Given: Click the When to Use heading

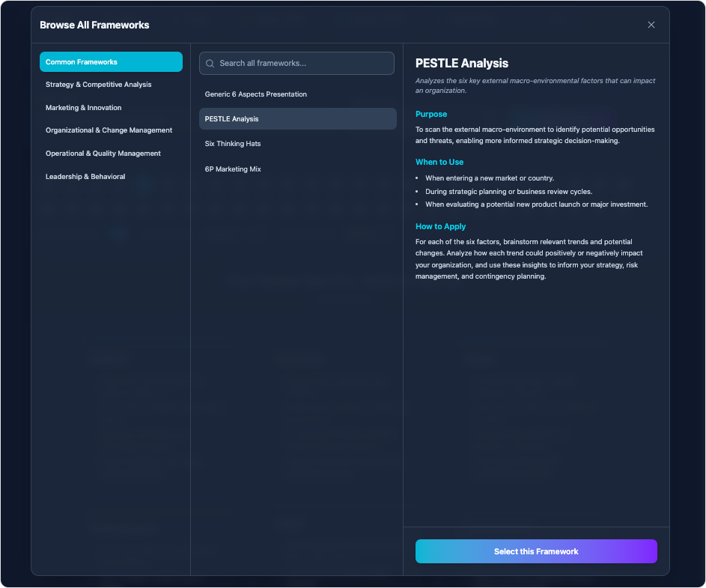Looking at the screenshot, I should [439, 162].
